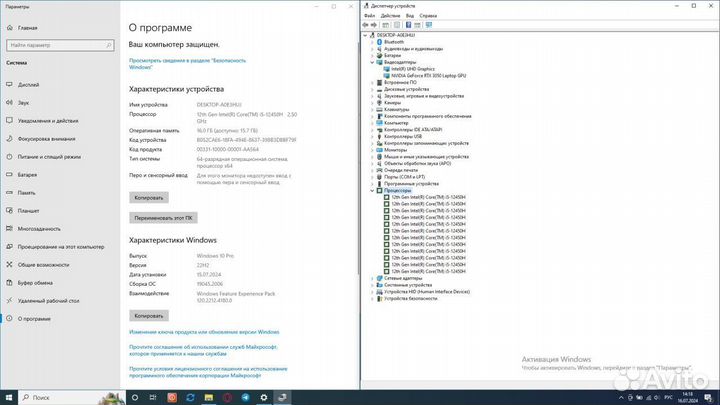Select Устройства HID (Human Interface Devices) row

click(427, 292)
